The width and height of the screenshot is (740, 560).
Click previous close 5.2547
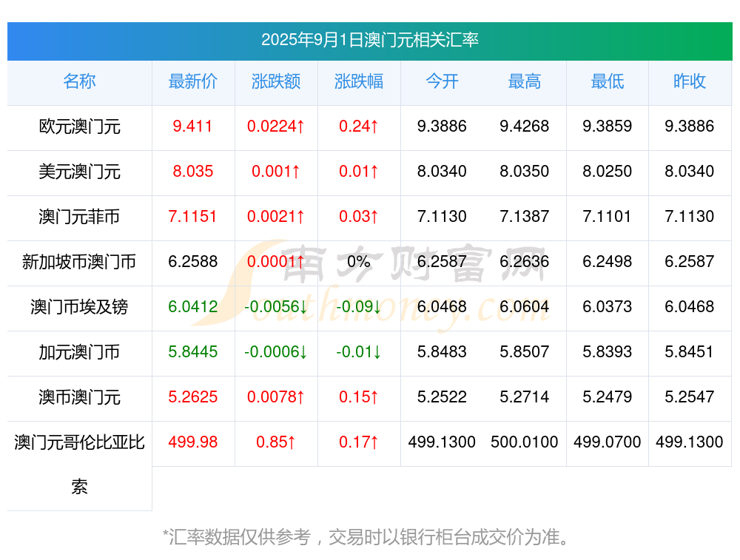pyautogui.click(x=690, y=397)
